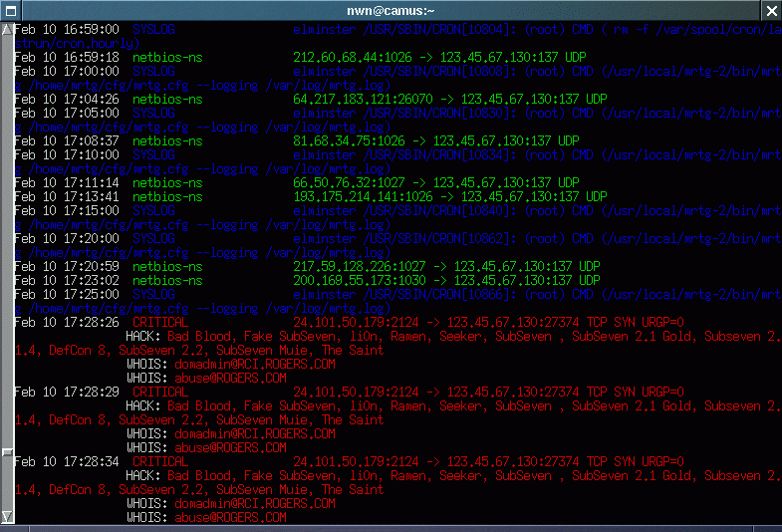This screenshot has width=782, height=532.
Task: Click the timestamp Feb 10 17:08:37
Action: tap(67, 141)
